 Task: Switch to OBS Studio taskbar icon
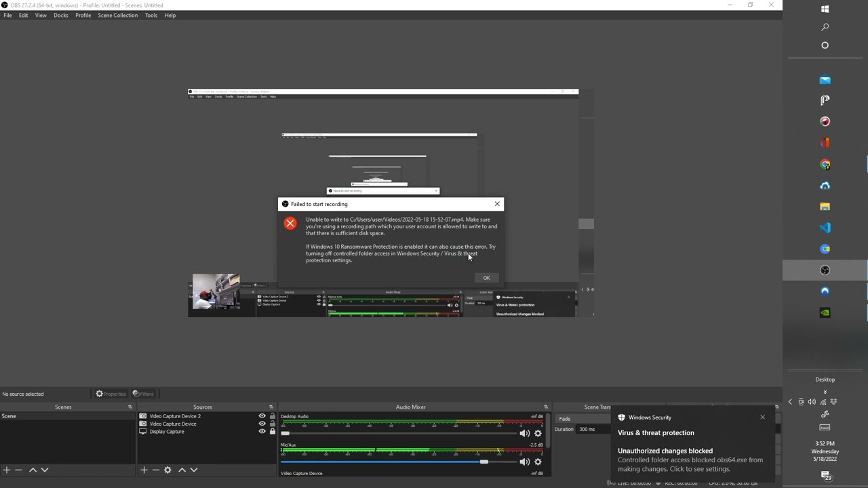(x=825, y=270)
